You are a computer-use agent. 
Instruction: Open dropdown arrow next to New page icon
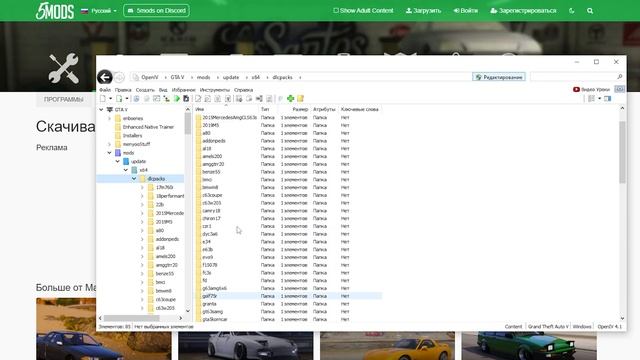(110, 98)
